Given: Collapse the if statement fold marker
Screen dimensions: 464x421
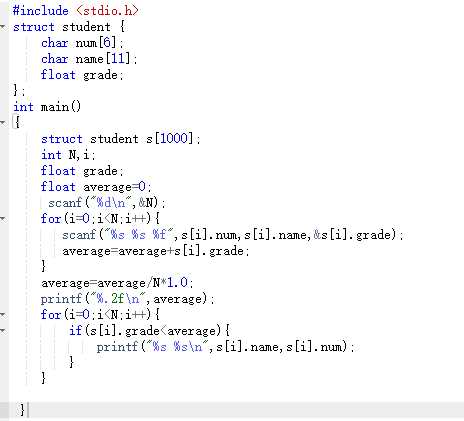Looking at the screenshot, I should (3, 331).
